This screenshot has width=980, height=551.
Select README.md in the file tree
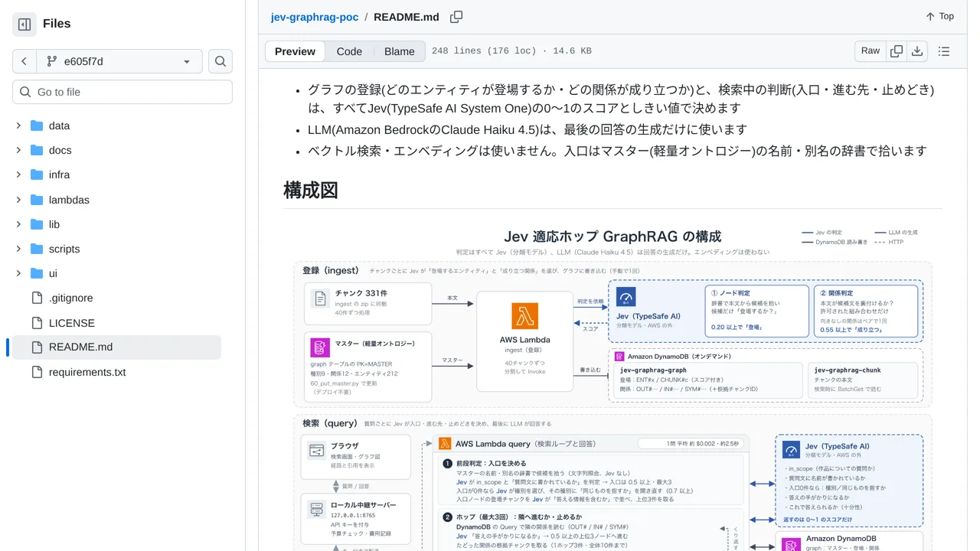click(116, 347)
